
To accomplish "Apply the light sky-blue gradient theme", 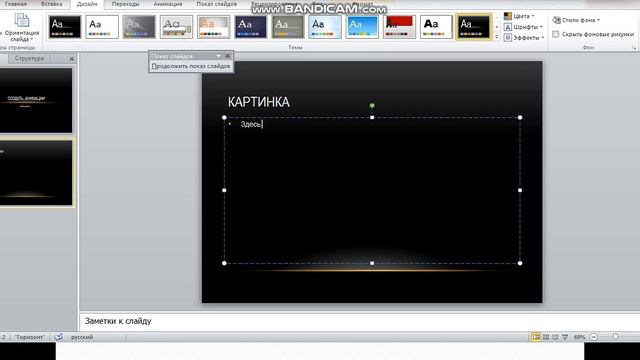I will 325,27.
